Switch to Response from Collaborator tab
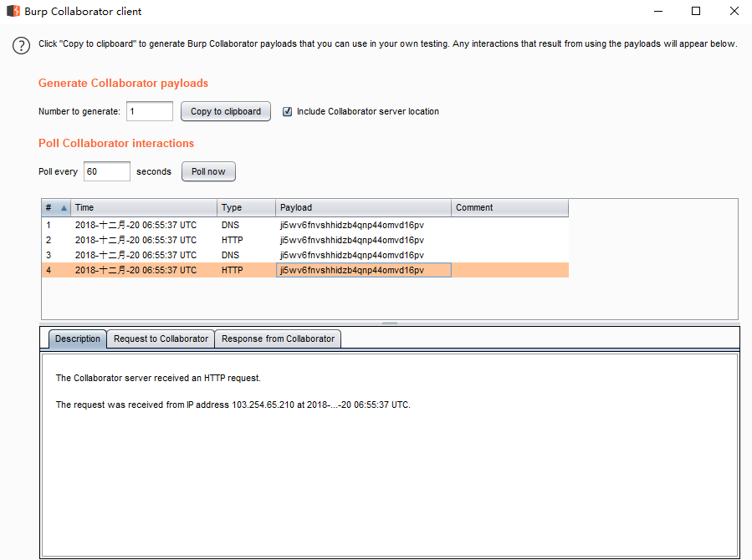Screen dimensions: 752x560 [x=279, y=339]
